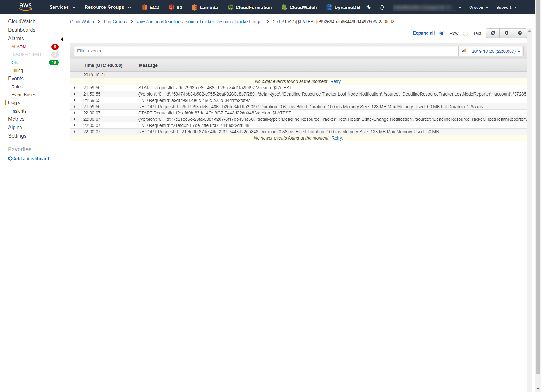This screenshot has height=392, width=541.
Task: Open DynamoDB shortcut icon in navbar
Action: (329, 7)
